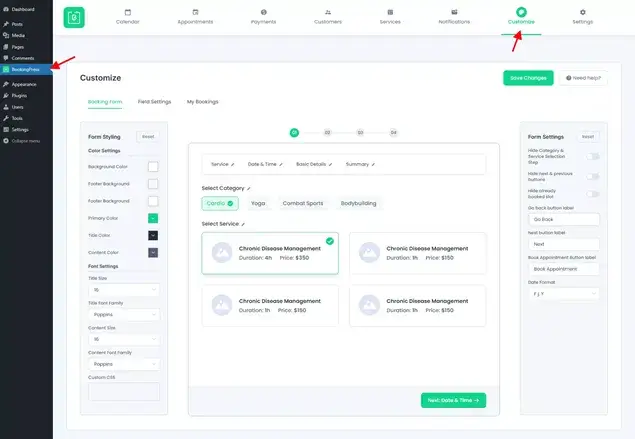The height and width of the screenshot is (439, 635).
Task: Go to step 03 indicator
Action: point(360,132)
